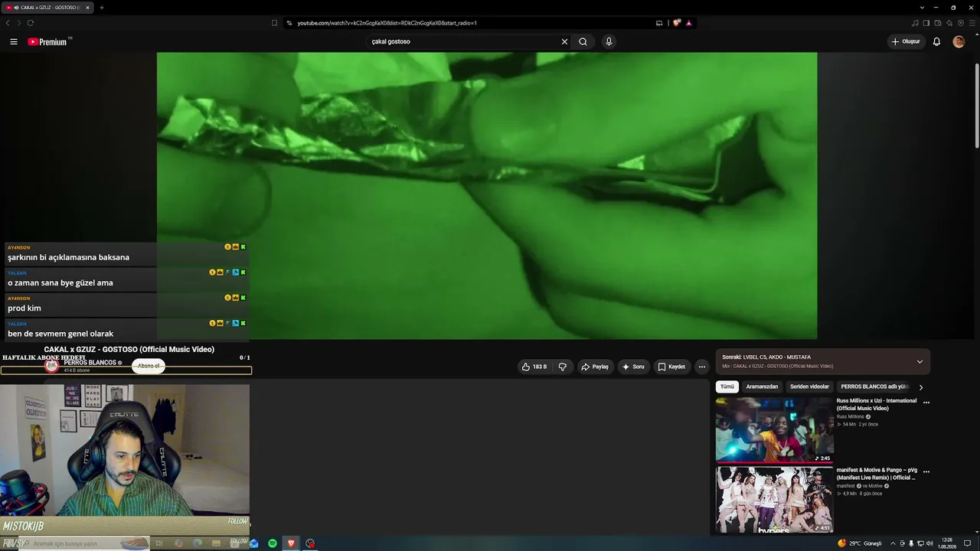Viewport: 980px width, 551px height.
Task: Like the video showing 183 B
Action: 534,367
